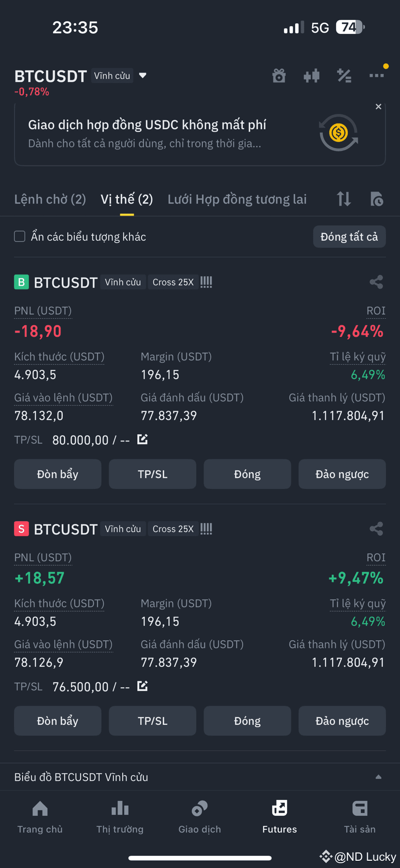Edit TP/SL 76.500,00 pencil icon
The width and height of the screenshot is (400, 868).
point(143,686)
